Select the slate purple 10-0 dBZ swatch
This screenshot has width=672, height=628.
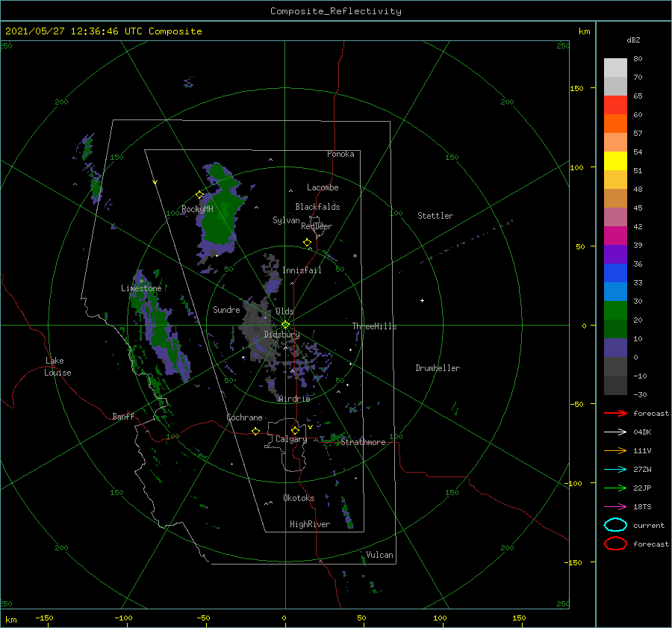(x=615, y=347)
